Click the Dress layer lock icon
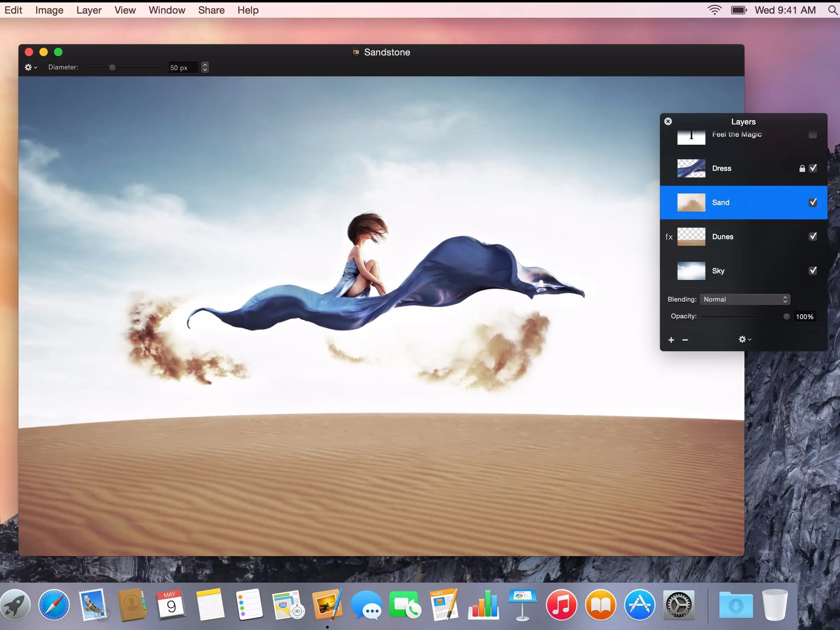 point(802,168)
